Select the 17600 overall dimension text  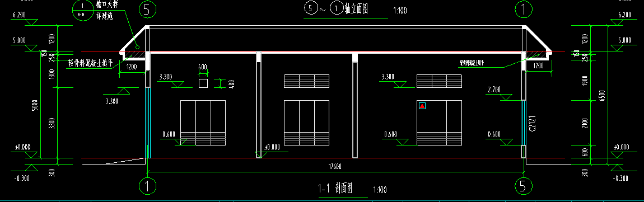[334, 167]
